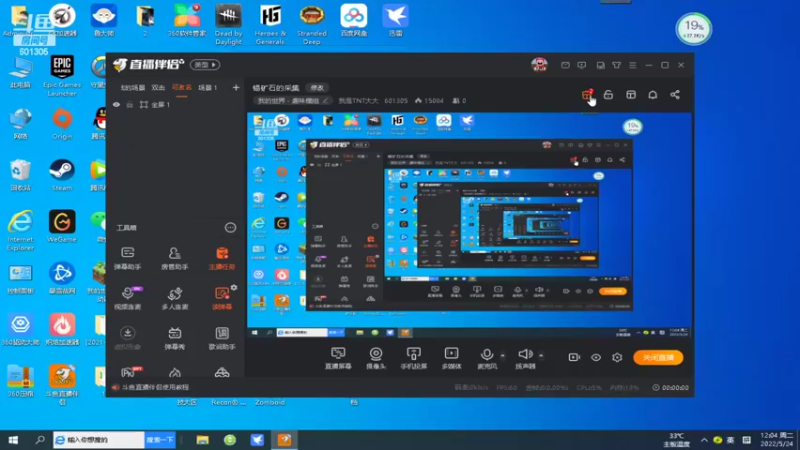Viewport: 800px width, 450px height.
Task: Click the blue 搜索一下 taskbar button
Action: coord(160,440)
